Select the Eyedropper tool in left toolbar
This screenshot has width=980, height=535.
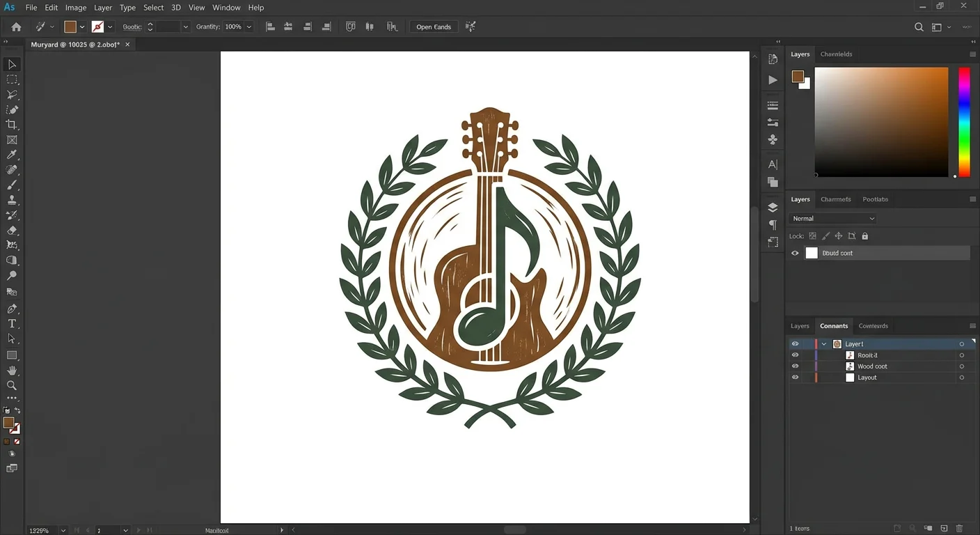(12, 155)
